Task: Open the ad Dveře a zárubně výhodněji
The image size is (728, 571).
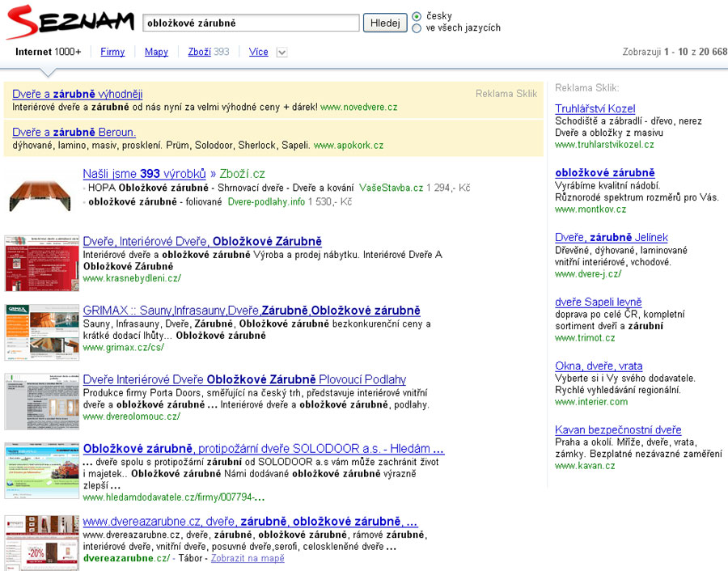Action: [x=78, y=94]
